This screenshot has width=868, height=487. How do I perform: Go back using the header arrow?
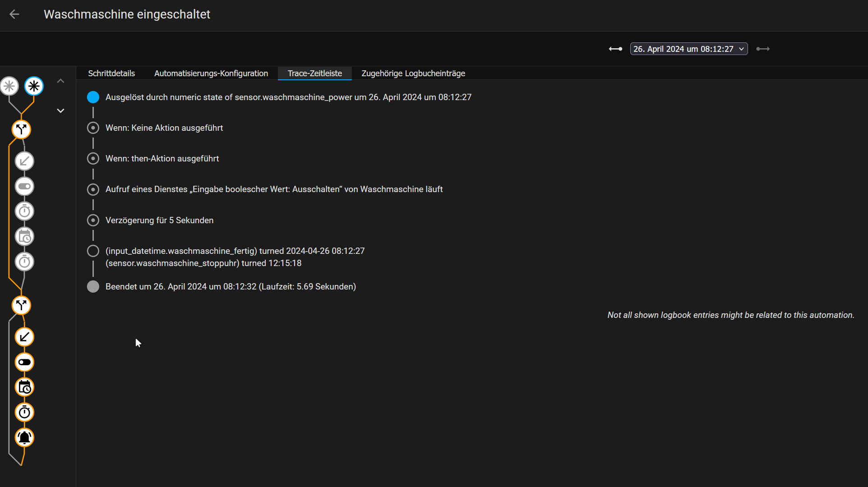point(14,14)
